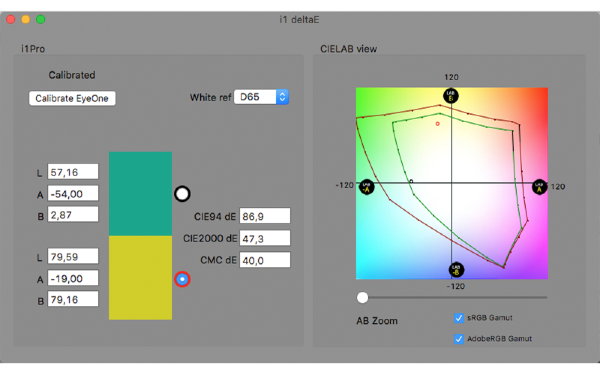
Task: Click the LAB -A marker on left axis
Action: point(367,187)
